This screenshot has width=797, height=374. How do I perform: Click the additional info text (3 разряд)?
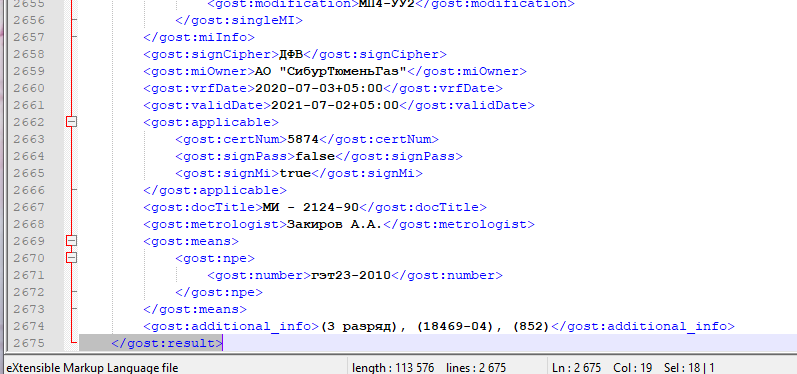[359, 326]
